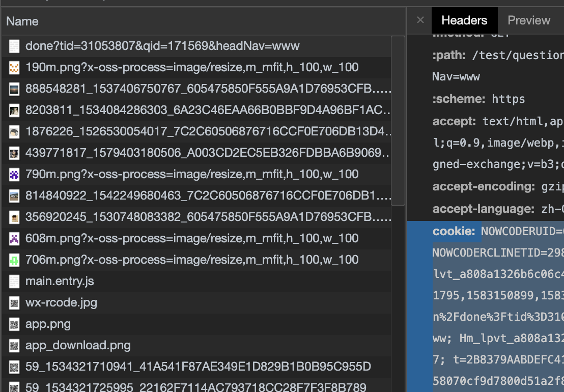Viewport: 564px width, 392px height.
Task: Click the document icon beside done?tid request
Action: tap(14, 46)
